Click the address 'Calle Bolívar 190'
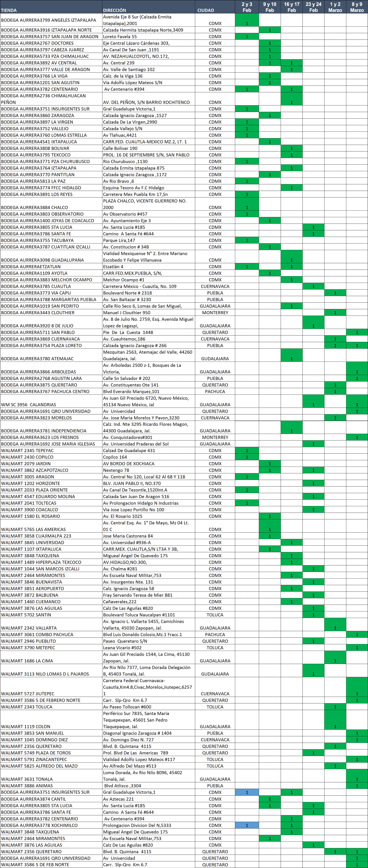This screenshot has width=368, height=868. (x=120, y=148)
